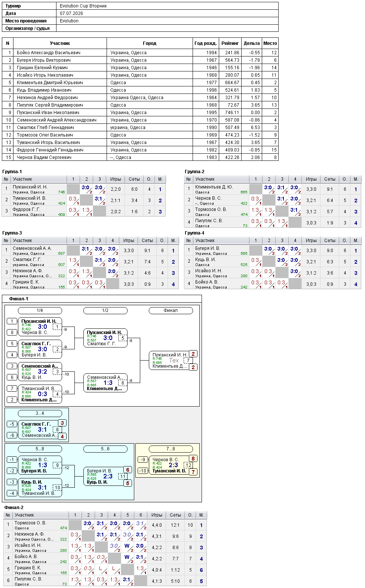This screenshot has width=365, height=588.
Task: Select the date value 07.07.2026
Action: point(71,13)
